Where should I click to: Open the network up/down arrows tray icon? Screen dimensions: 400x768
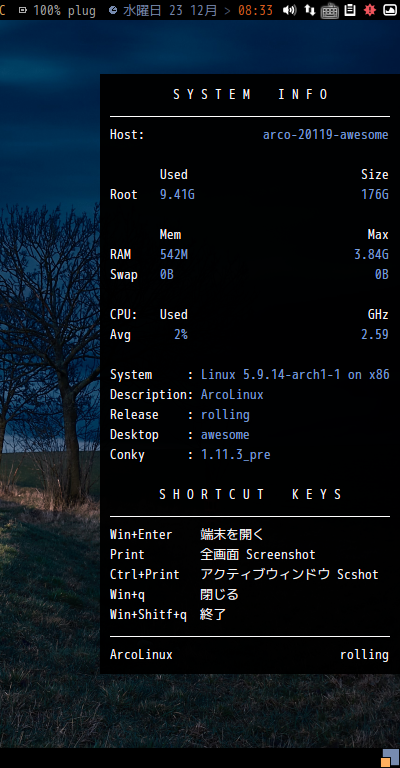click(x=309, y=10)
